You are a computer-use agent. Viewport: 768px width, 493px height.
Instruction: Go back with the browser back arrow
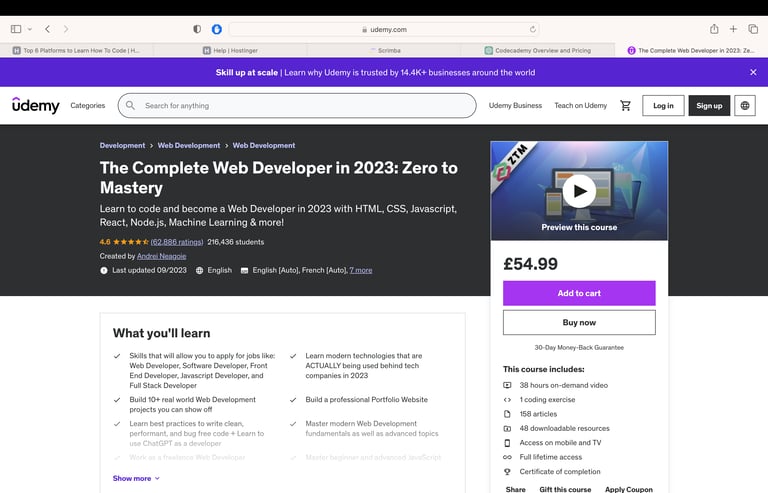coord(48,29)
